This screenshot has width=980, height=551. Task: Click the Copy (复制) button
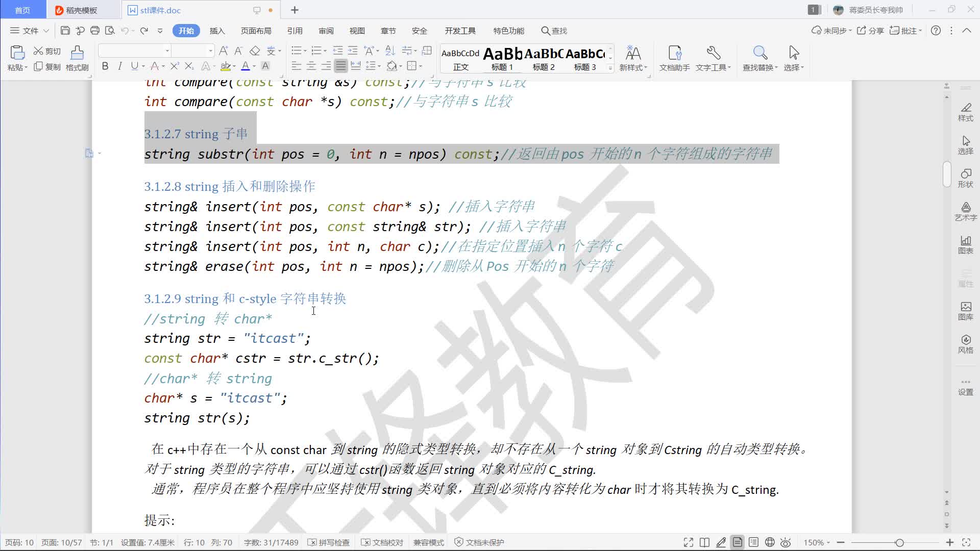[x=47, y=67]
